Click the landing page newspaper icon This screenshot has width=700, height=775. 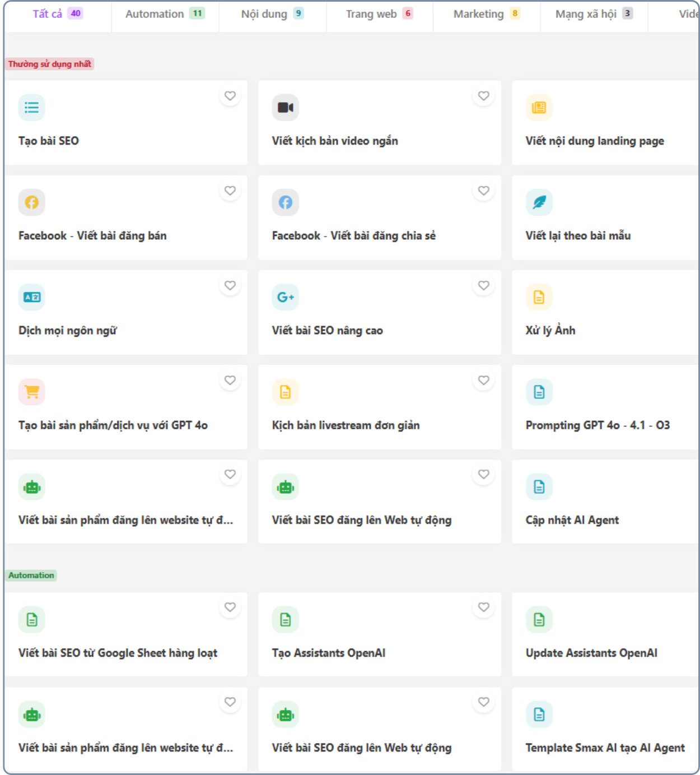tap(539, 108)
